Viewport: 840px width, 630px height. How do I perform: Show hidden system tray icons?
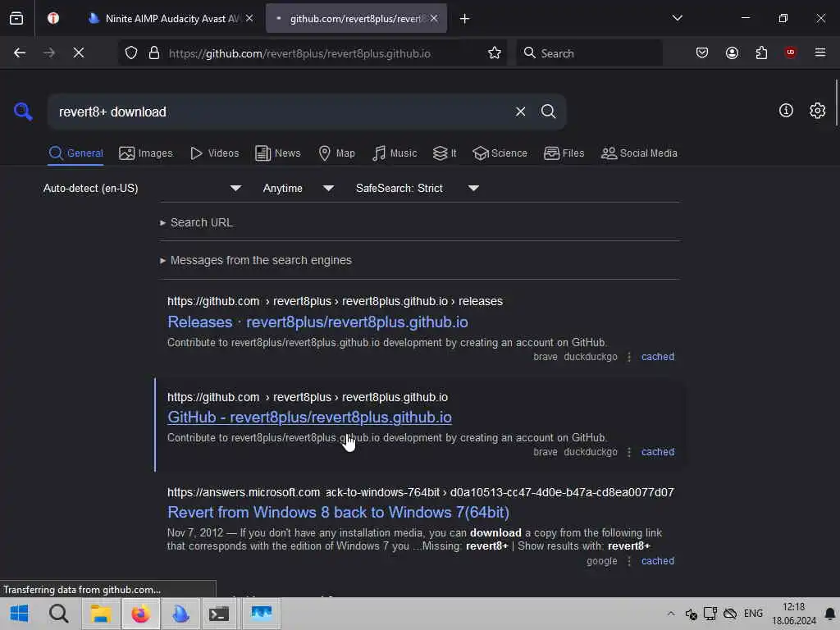(x=671, y=614)
